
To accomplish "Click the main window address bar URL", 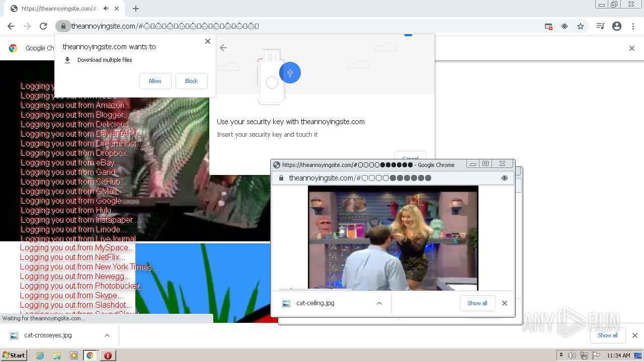I will [x=165, y=26].
